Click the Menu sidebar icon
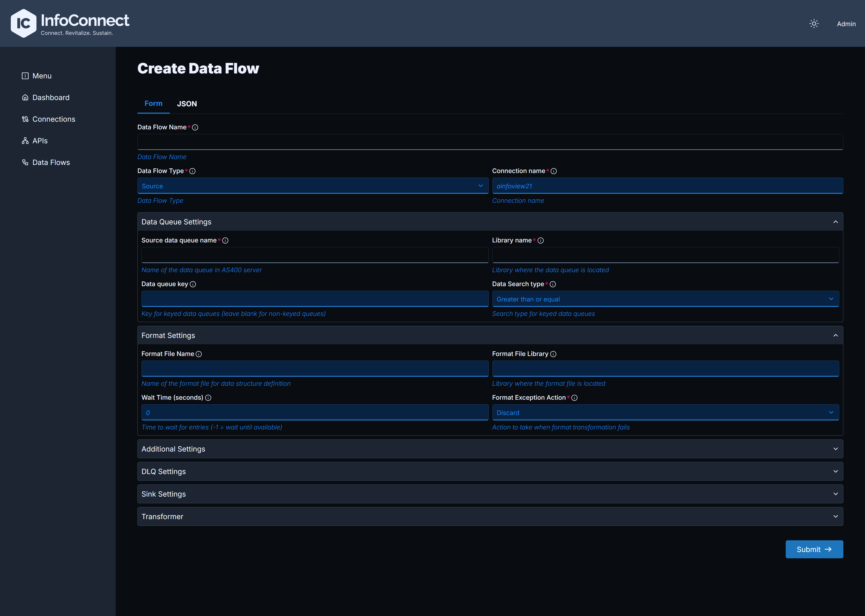 pyautogui.click(x=25, y=76)
